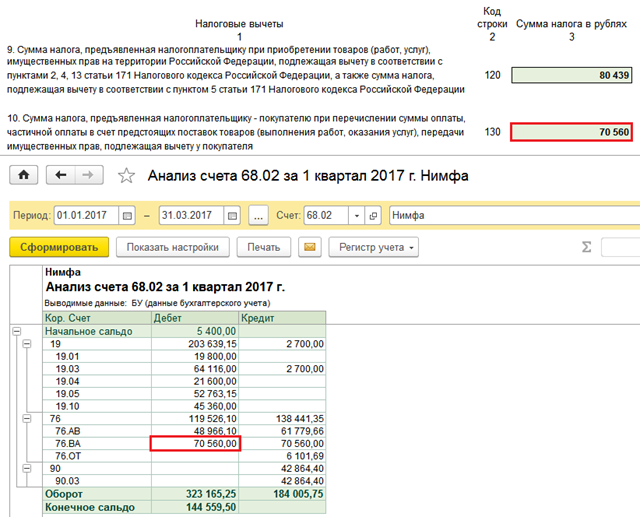Select 19.03 debit value 64 116,00
Image resolution: width=640 pixels, height=517 pixels.
[195, 369]
